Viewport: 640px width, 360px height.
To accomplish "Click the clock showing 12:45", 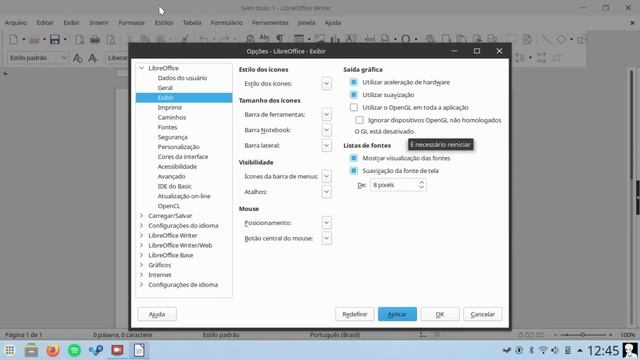I will click(603, 351).
